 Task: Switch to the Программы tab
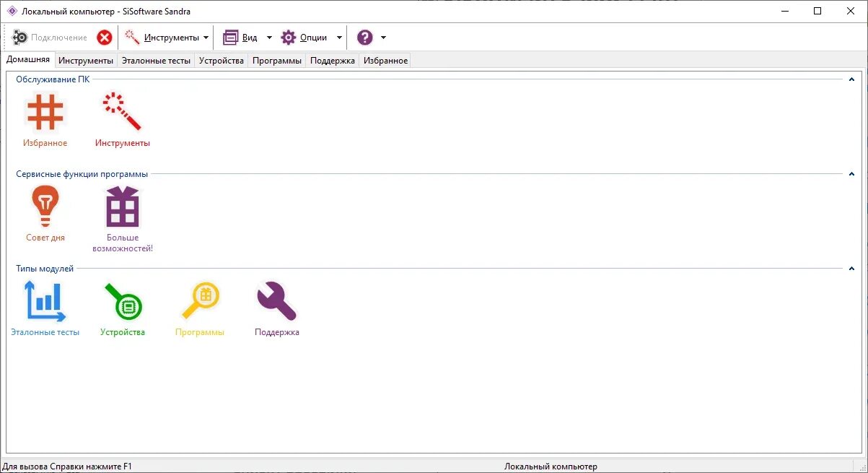click(x=277, y=61)
